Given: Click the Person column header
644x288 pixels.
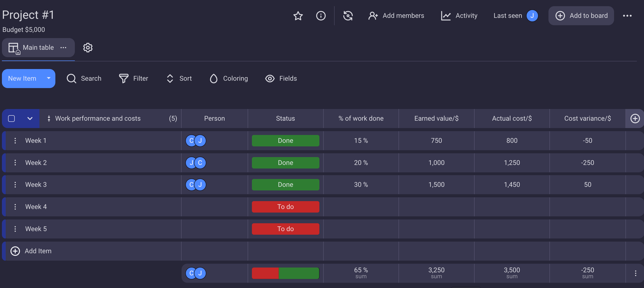Looking at the screenshot, I should coord(214,119).
